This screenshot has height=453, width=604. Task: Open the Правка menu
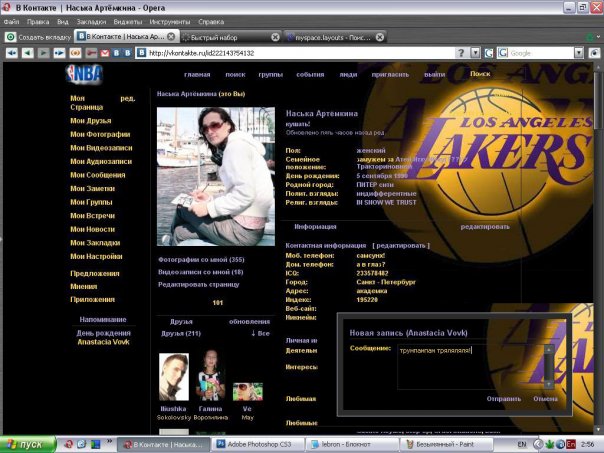[38, 22]
